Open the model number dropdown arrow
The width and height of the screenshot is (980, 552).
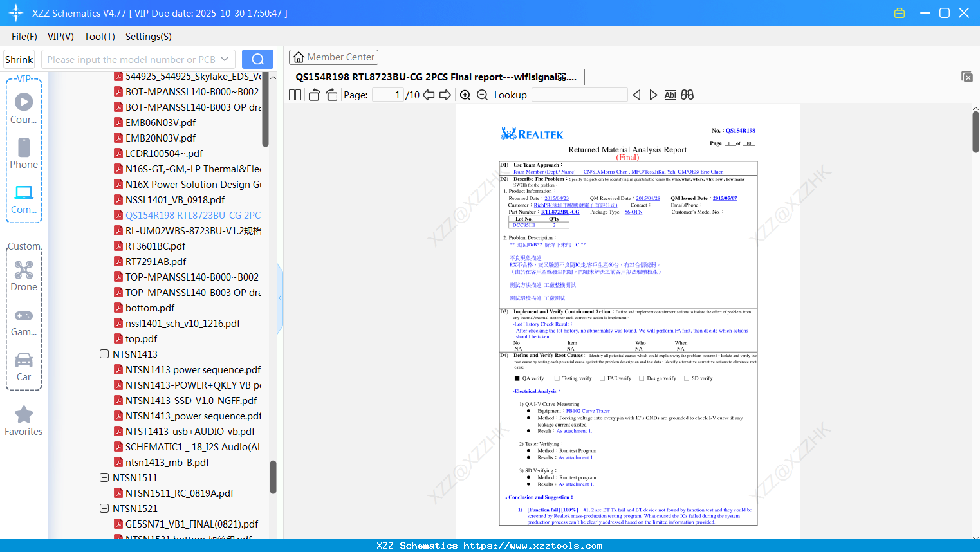click(225, 59)
